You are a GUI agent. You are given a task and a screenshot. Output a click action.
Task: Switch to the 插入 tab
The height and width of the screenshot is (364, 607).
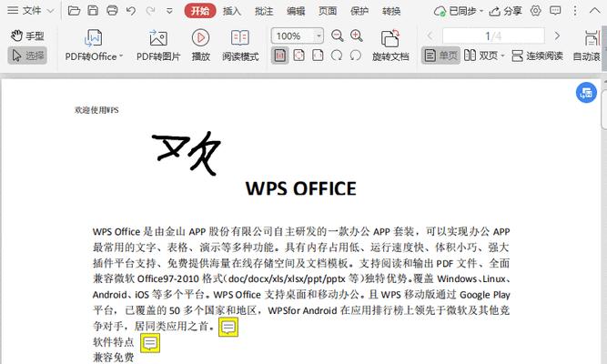coord(232,11)
